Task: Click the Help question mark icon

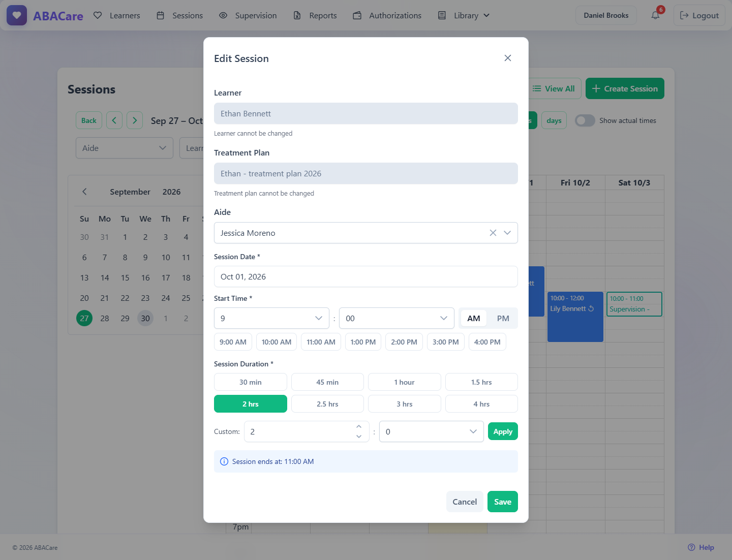Action: point(691,547)
